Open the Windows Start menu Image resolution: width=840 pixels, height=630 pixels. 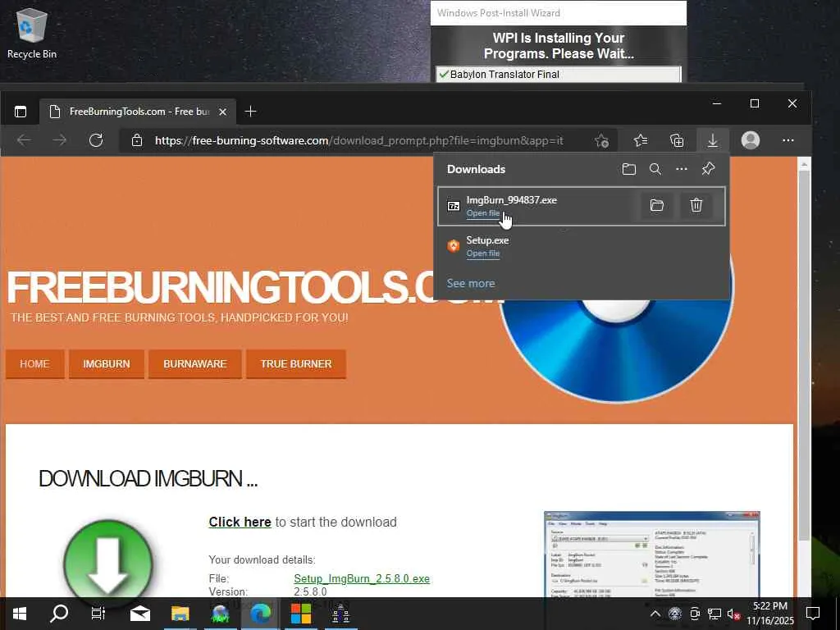[x=20, y=614]
